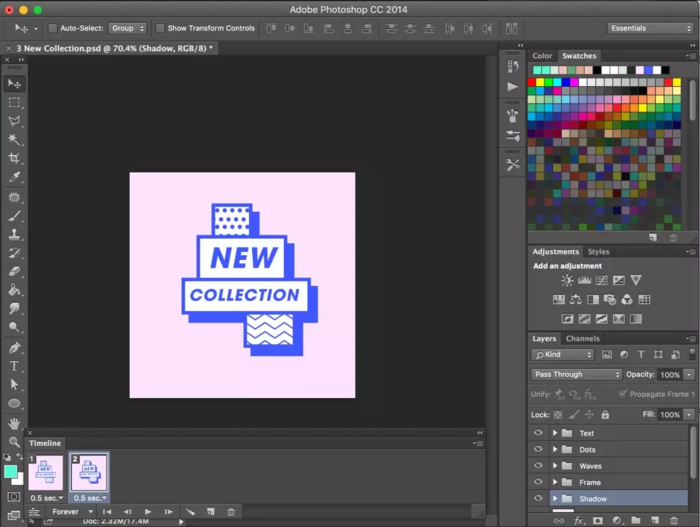
Task: Click the foreground color swatch
Action: pos(10,472)
